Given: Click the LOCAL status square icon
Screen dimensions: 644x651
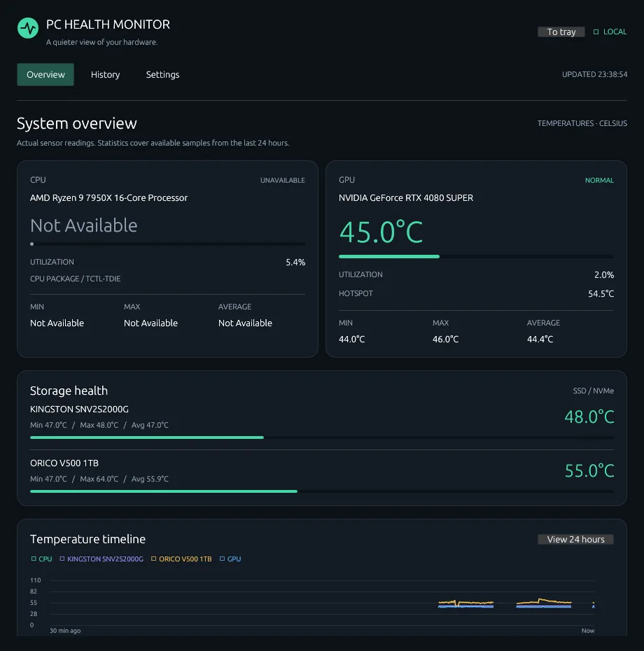Looking at the screenshot, I should 596,32.
